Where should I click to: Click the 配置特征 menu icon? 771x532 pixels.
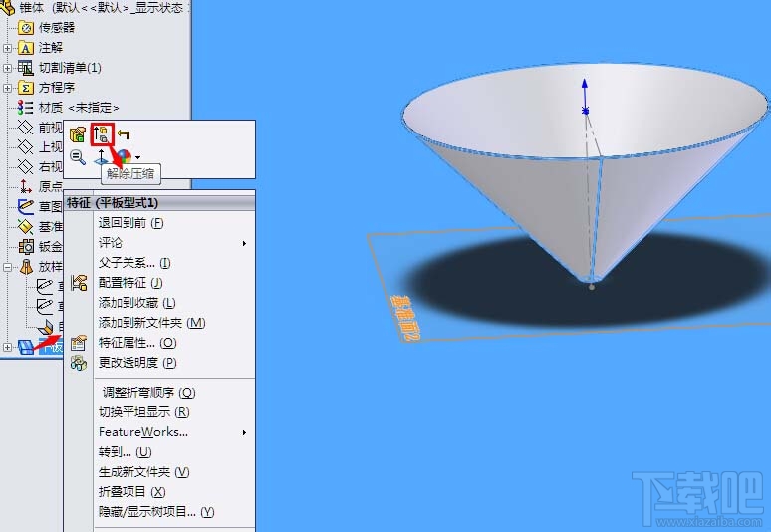[78, 283]
